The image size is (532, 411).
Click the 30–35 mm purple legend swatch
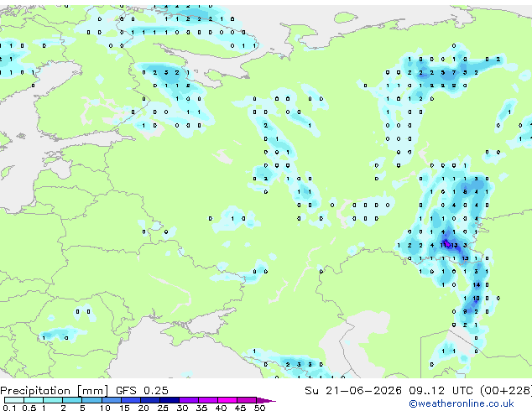pos(189,400)
